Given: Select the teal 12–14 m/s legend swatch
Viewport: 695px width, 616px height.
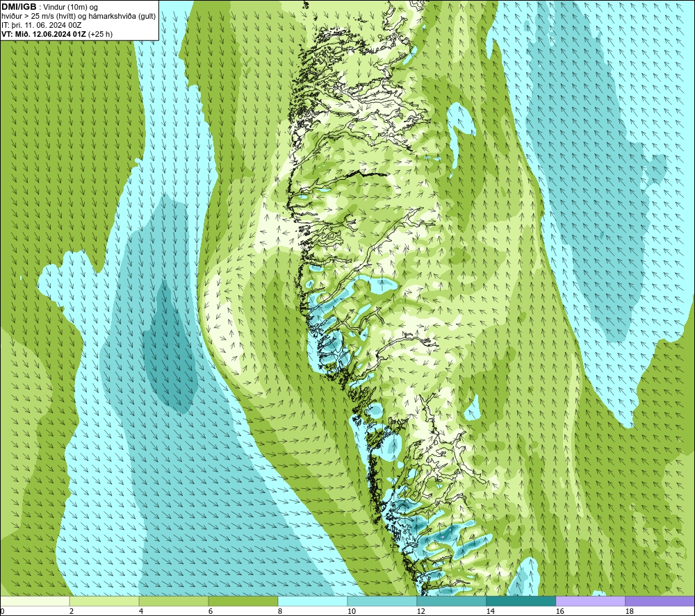Looking at the screenshot, I should (x=451, y=601).
